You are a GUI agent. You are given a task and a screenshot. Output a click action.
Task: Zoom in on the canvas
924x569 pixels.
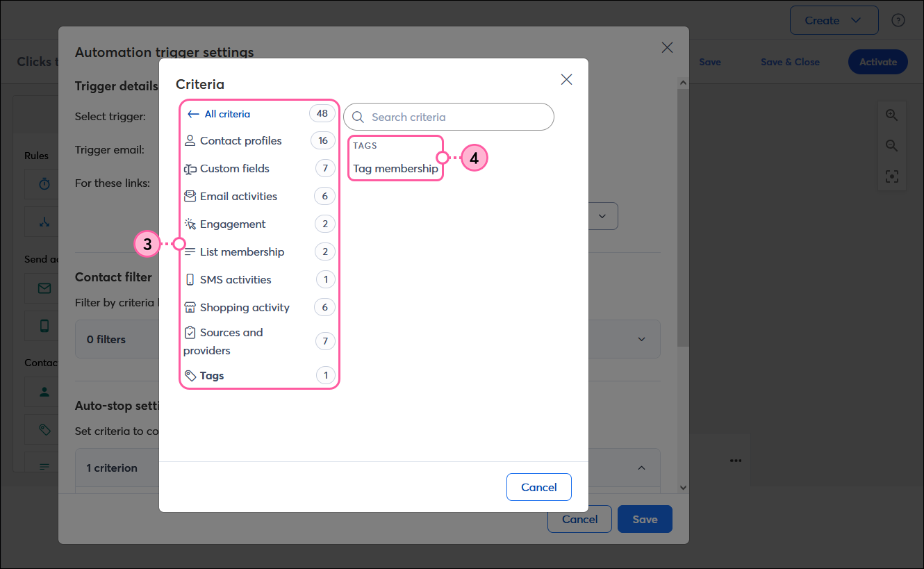point(891,115)
